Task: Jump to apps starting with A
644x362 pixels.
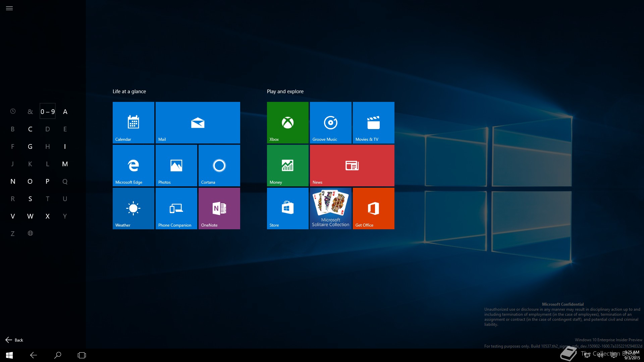Action: tap(65, 112)
